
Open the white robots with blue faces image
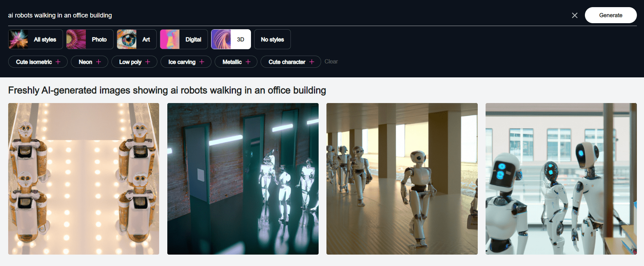561,179
